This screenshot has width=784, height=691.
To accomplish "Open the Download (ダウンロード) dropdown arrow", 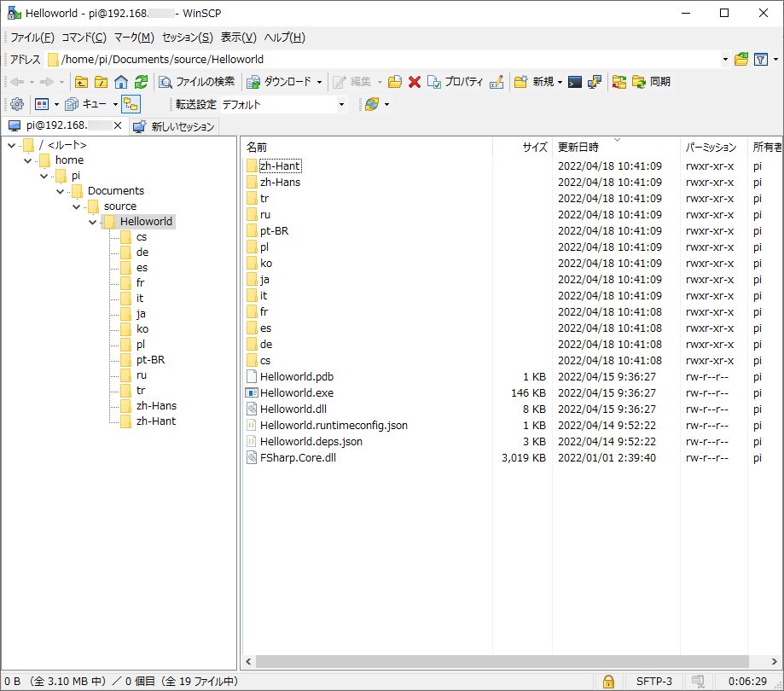I will tap(319, 82).
